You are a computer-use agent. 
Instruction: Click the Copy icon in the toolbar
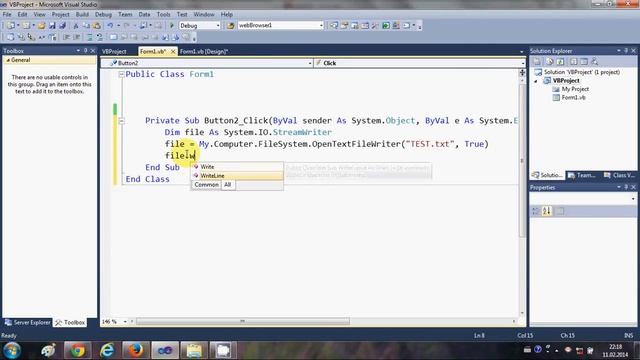click(x=86, y=25)
